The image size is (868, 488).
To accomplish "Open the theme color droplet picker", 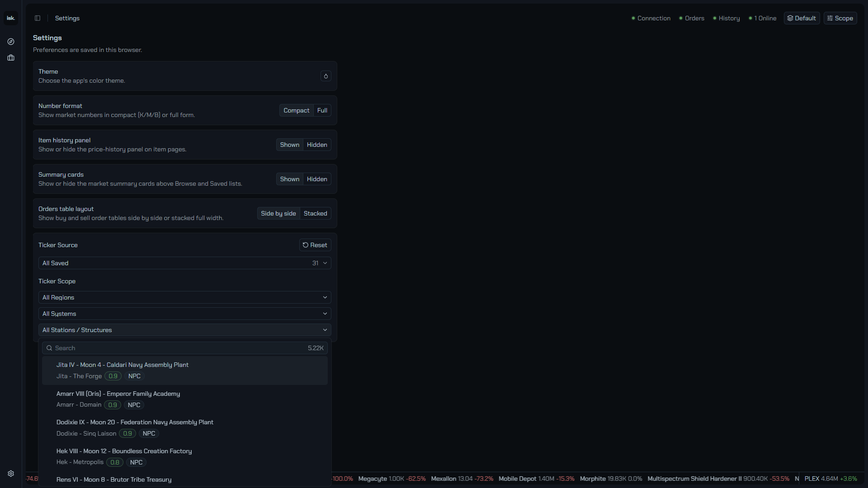I will click(326, 76).
